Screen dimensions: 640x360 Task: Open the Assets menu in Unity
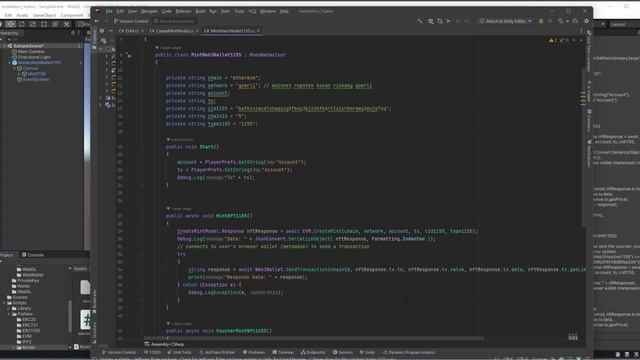point(22,15)
